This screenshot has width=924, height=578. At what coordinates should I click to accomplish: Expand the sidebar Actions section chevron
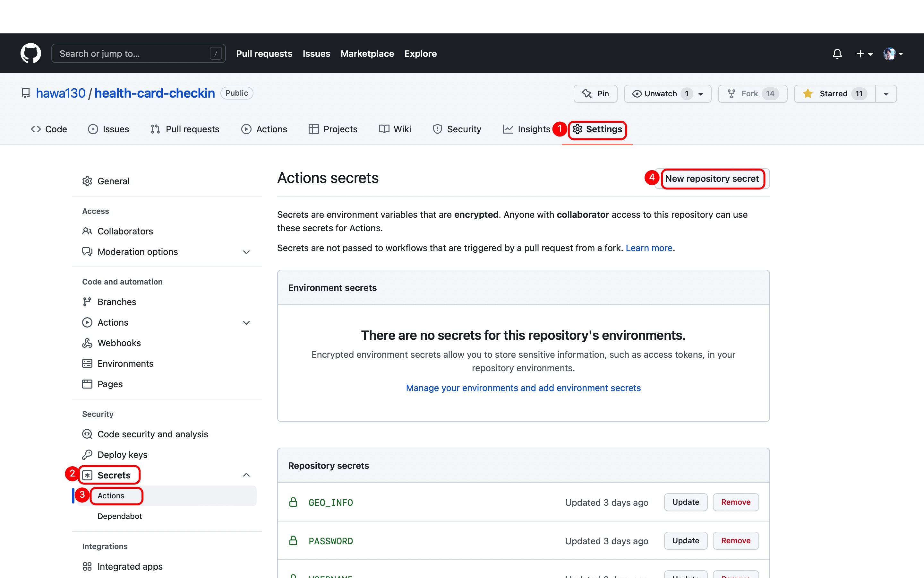246,323
